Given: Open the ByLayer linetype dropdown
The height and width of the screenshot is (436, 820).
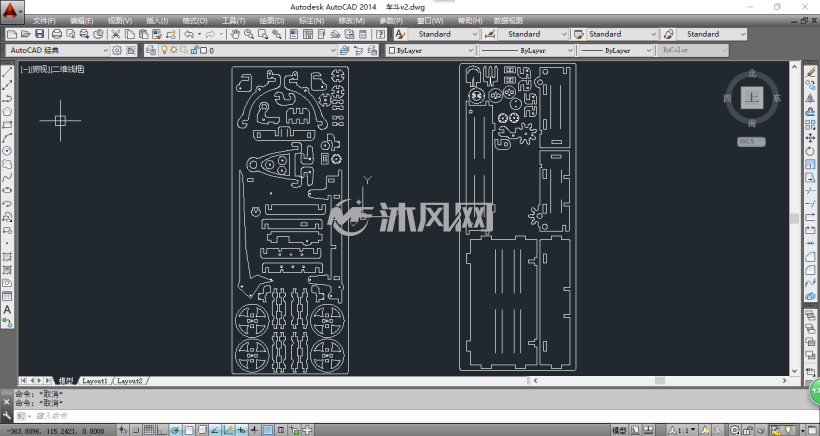Looking at the screenshot, I should tap(527, 50).
